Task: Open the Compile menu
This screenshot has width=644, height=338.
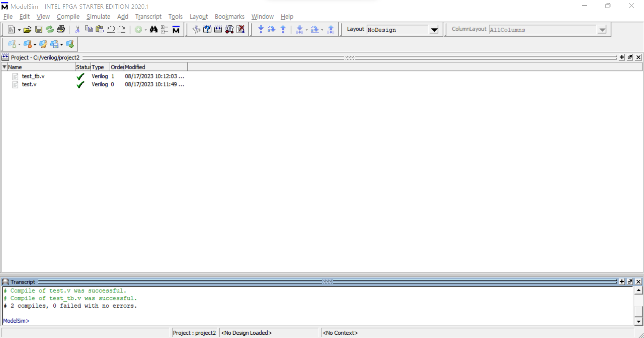Action: pyautogui.click(x=68, y=16)
